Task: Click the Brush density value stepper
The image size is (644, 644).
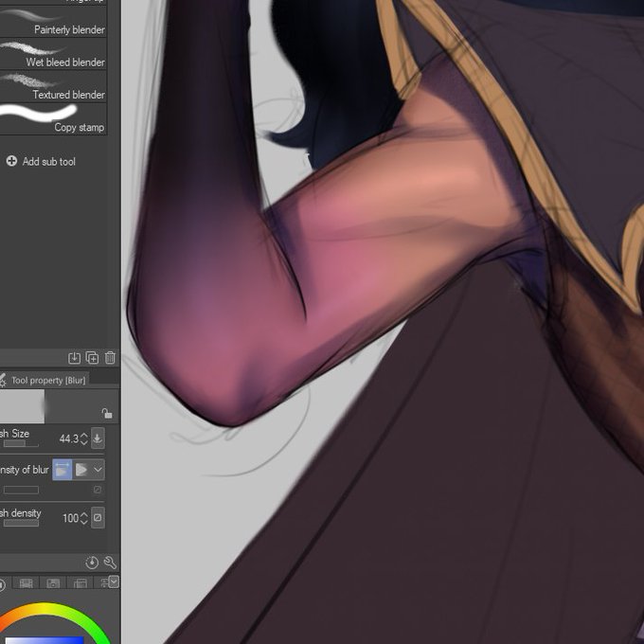Action: tap(83, 518)
